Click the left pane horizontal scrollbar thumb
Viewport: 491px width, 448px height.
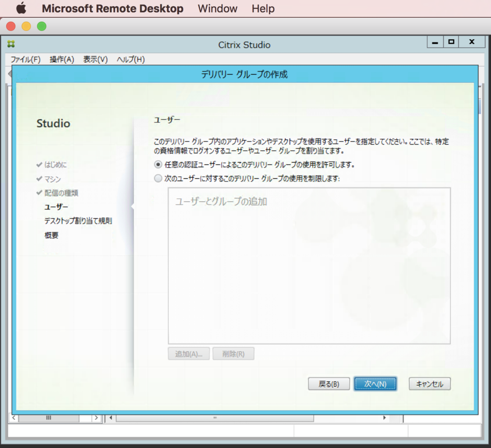tap(49, 418)
